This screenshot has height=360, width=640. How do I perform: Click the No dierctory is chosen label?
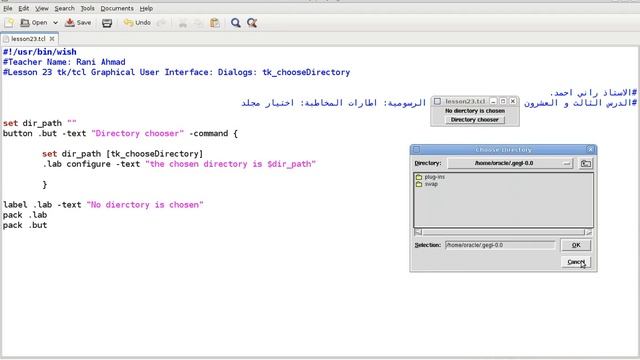pos(475,111)
